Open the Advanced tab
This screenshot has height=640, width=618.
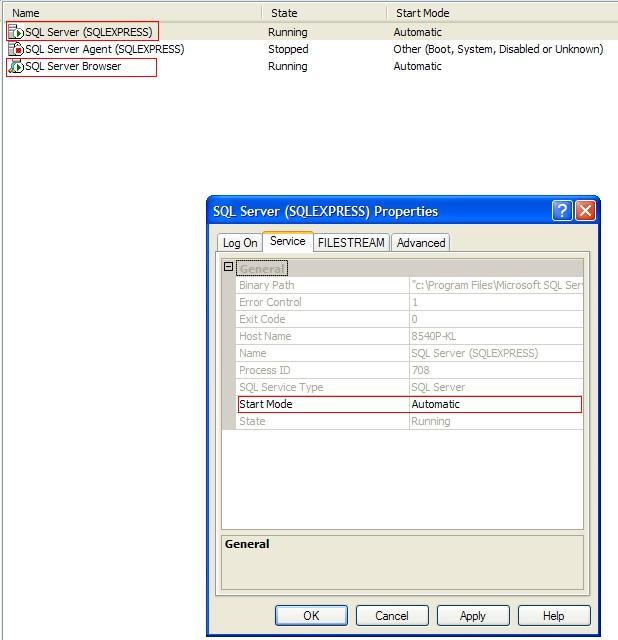coord(421,243)
